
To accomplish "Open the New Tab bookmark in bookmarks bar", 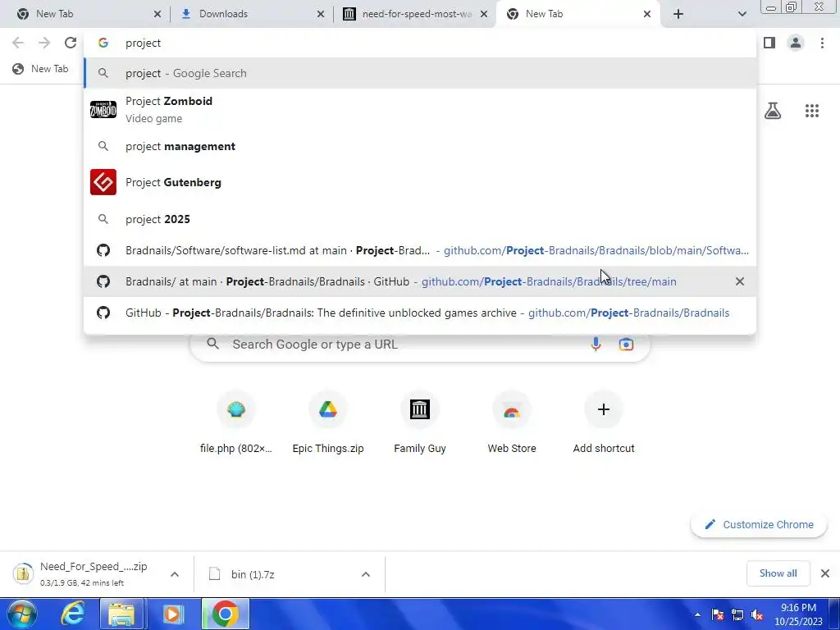I will pos(41,69).
